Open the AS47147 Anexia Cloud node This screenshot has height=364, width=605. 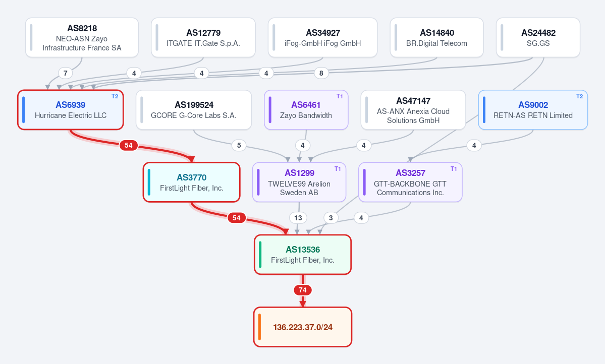click(413, 110)
